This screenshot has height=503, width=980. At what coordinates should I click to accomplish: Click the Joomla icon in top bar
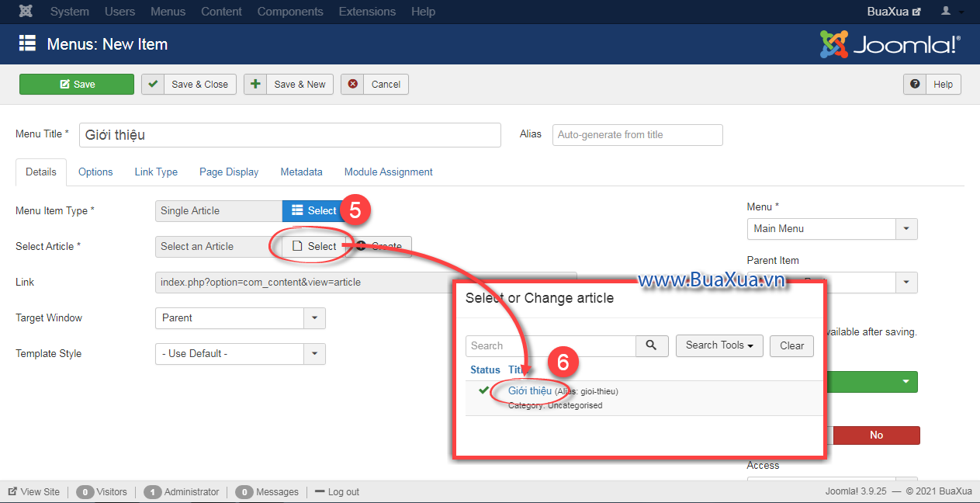tap(26, 12)
